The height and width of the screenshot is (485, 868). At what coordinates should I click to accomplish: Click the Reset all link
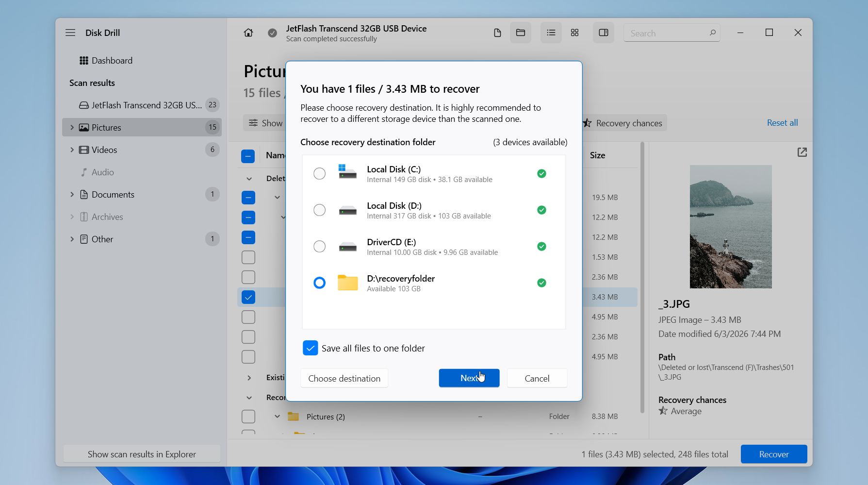782,123
